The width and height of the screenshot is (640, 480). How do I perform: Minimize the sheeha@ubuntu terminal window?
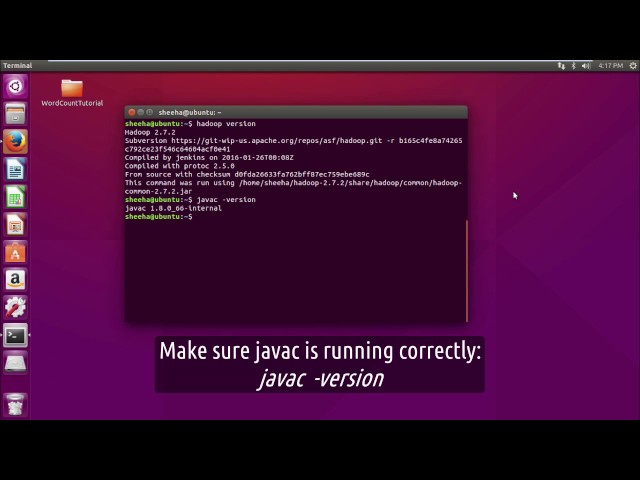point(141,112)
